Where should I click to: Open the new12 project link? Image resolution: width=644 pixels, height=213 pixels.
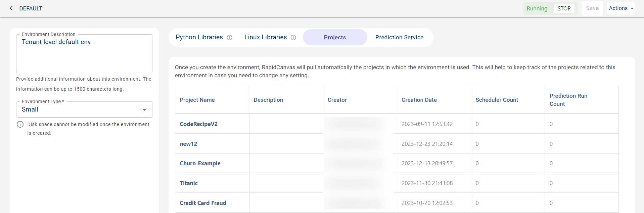188,144
